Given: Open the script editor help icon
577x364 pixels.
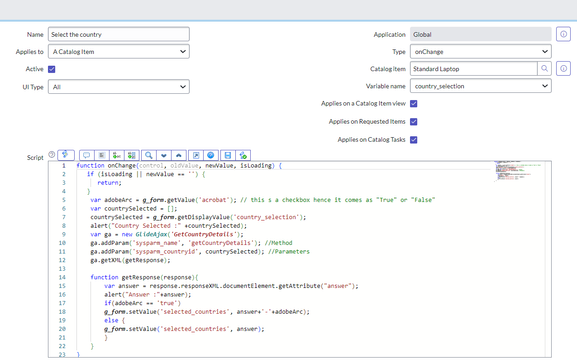Looking at the screenshot, I should click(211, 155).
